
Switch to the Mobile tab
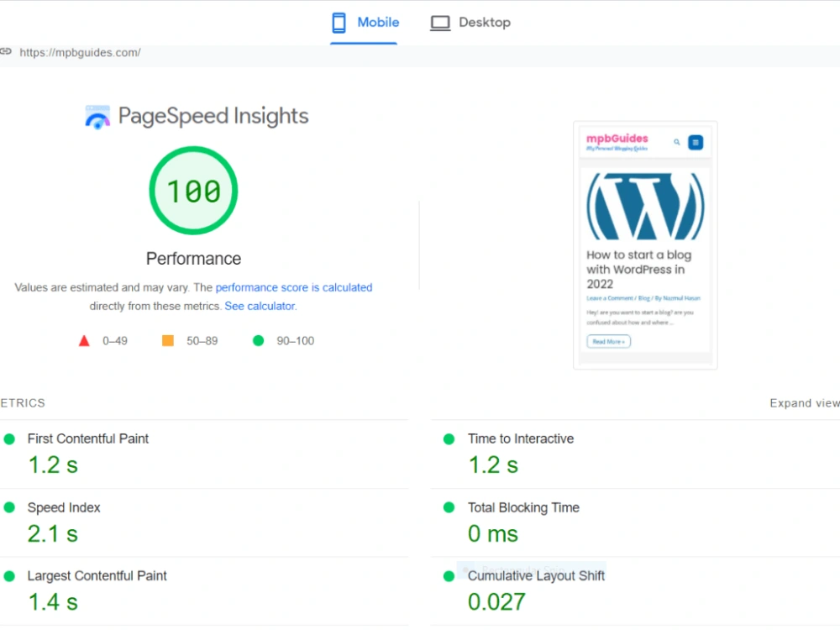click(x=365, y=23)
